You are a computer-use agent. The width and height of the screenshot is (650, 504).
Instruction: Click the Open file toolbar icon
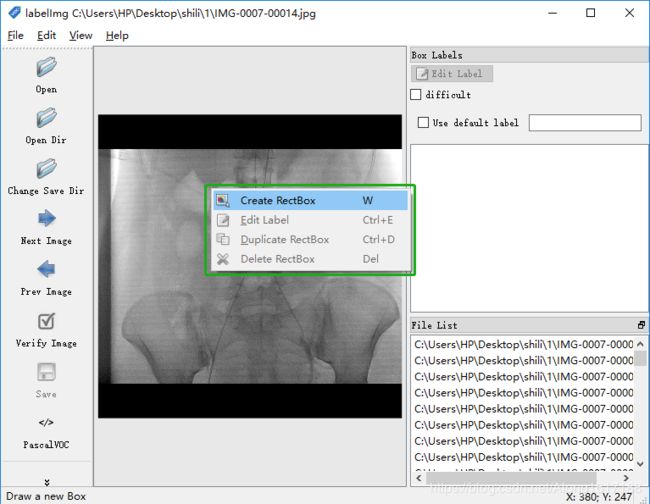click(46, 68)
